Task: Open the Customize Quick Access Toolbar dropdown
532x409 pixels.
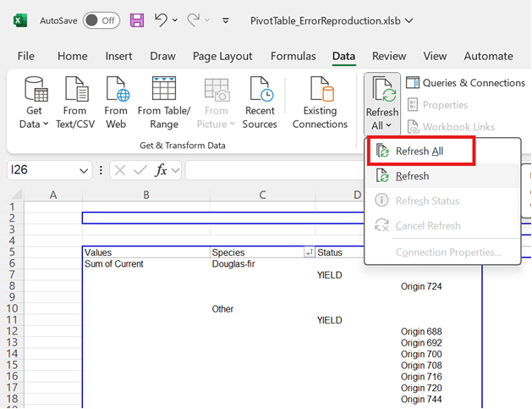Action: 225,20
